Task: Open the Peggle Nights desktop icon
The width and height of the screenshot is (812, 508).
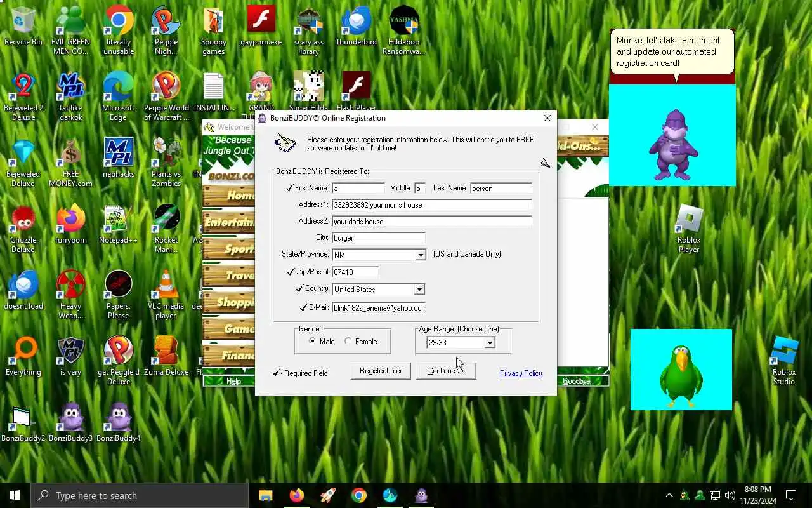Action: click(166, 30)
